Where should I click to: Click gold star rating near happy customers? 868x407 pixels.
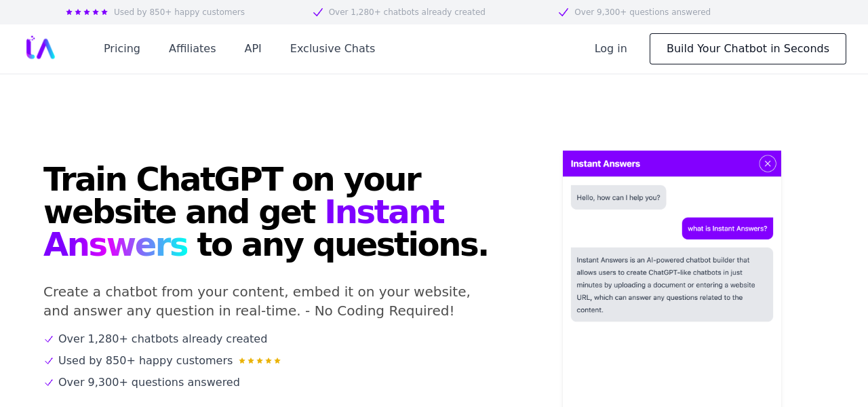pos(260,361)
